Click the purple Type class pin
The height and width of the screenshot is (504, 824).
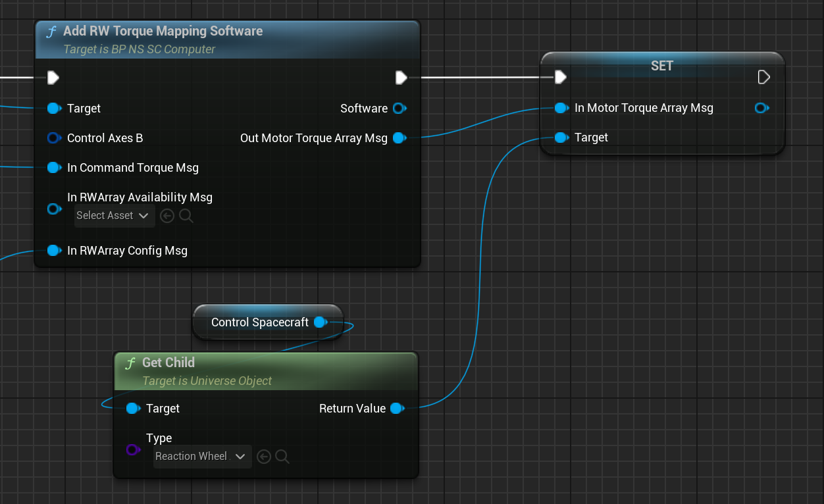pyautogui.click(x=132, y=449)
